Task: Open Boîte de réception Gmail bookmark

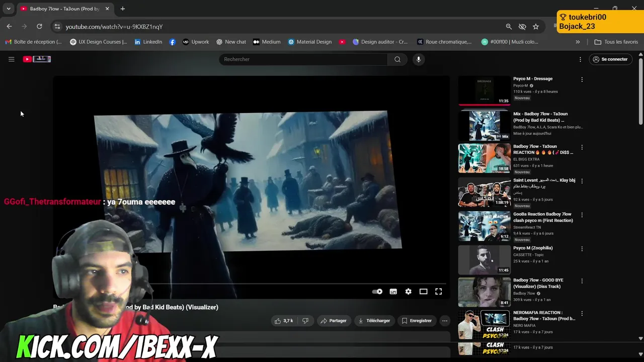Action: tap(33, 42)
